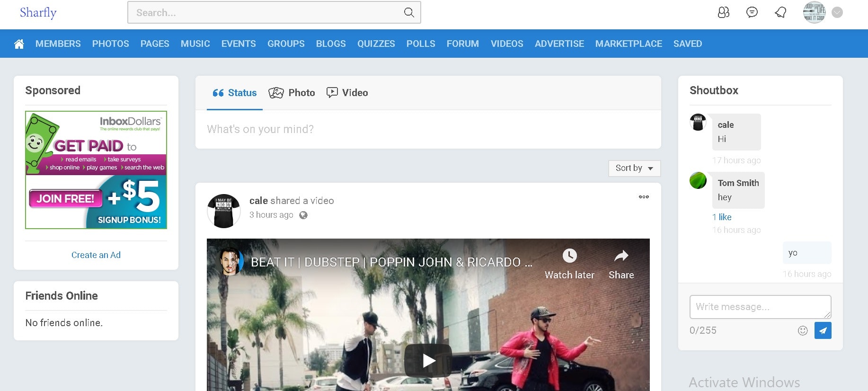Screen dimensions: 868x391
Task: Click the video channel avatar
Action: [x=232, y=261]
